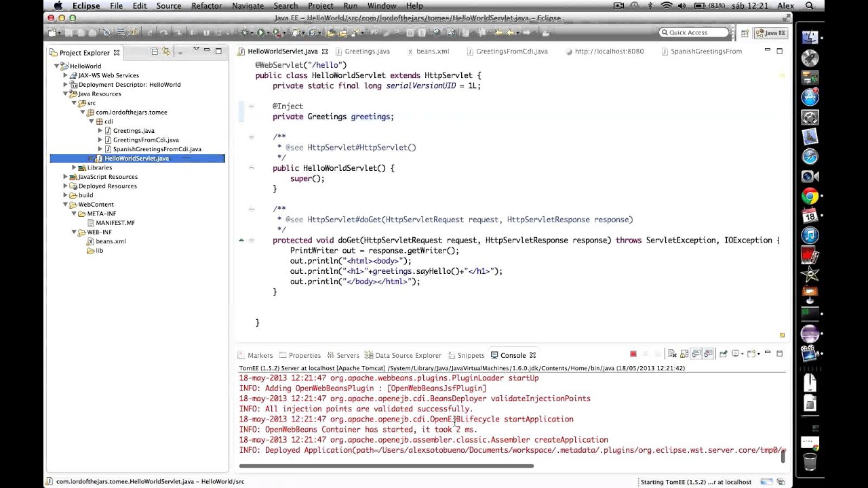Collapse the WebContent folder
Screen dimensions: 868x488
click(x=66, y=204)
